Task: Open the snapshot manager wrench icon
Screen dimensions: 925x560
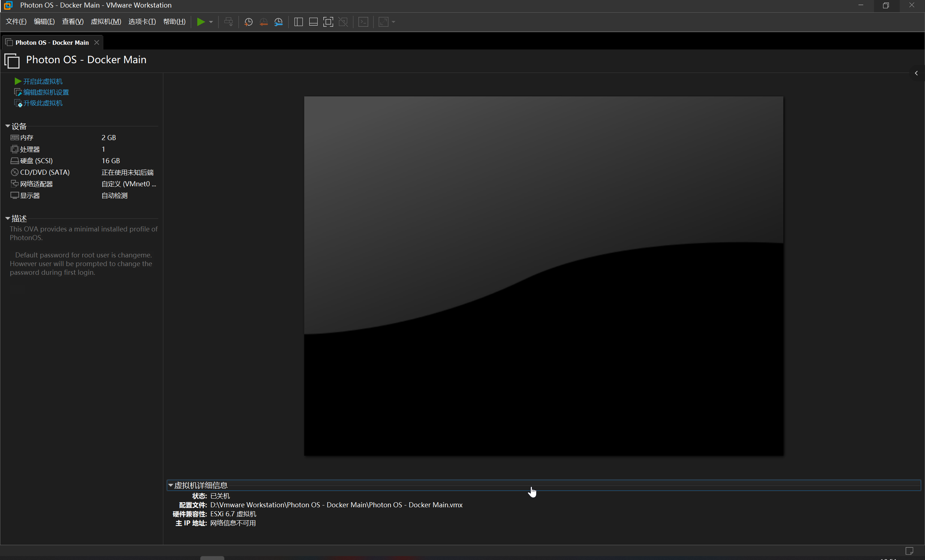Action: tap(278, 22)
